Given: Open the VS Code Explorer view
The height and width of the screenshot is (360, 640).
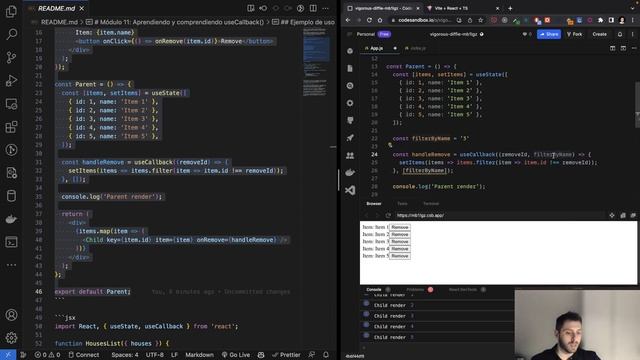Looking at the screenshot, I should coord(11,11).
